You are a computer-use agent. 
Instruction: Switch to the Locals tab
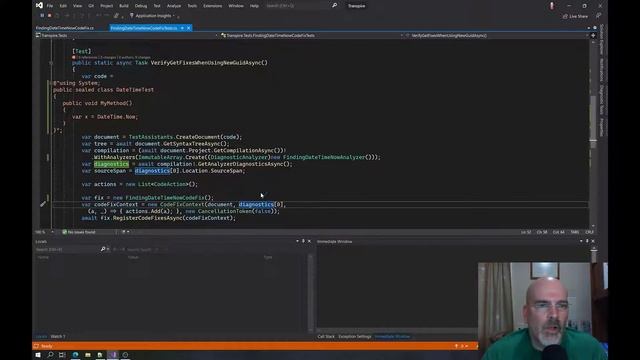pos(41,336)
